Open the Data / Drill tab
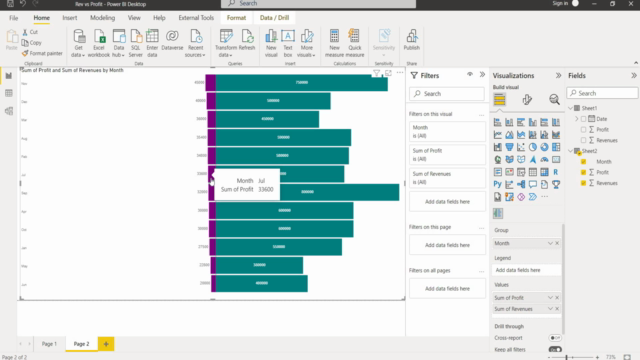This screenshot has width=640, height=360. 274,18
